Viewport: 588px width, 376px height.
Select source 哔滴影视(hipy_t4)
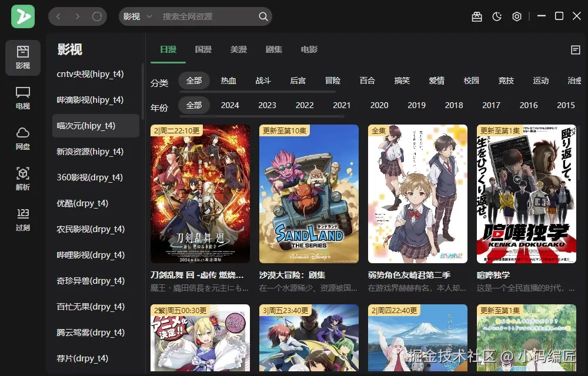(96, 100)
